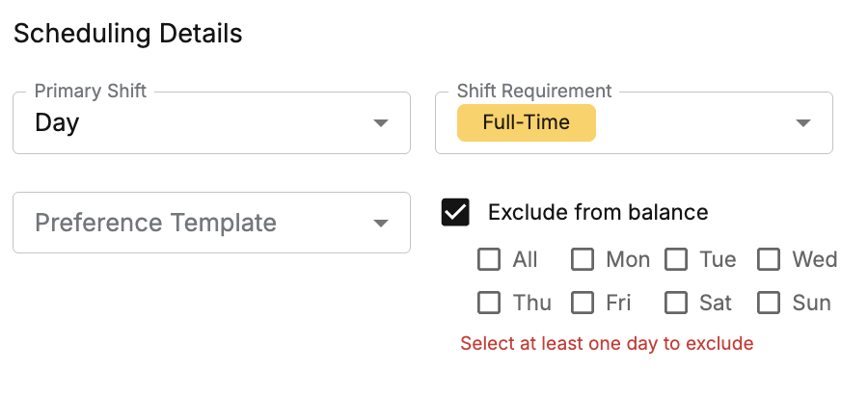Click the Preference Template placeholder text

[x=155, y=223]
